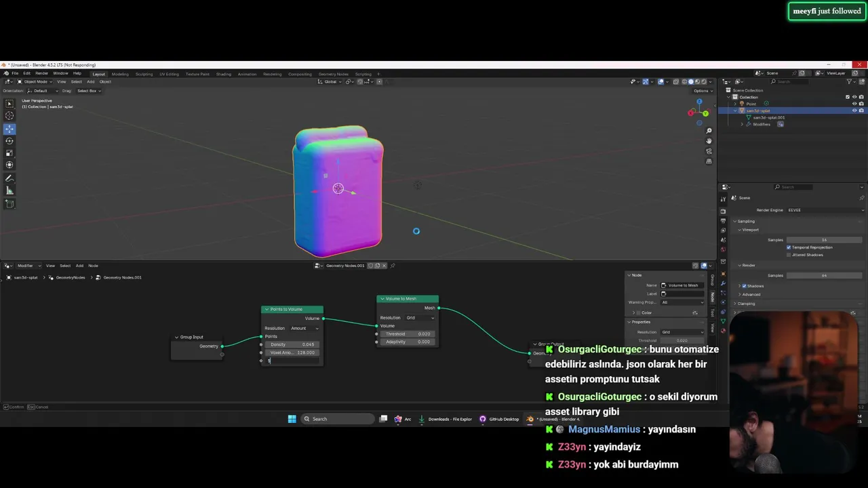The width and height of the screenshot is (868, 488).
Task: Toggle the node Color checkbox
Action: click(637, 312)
